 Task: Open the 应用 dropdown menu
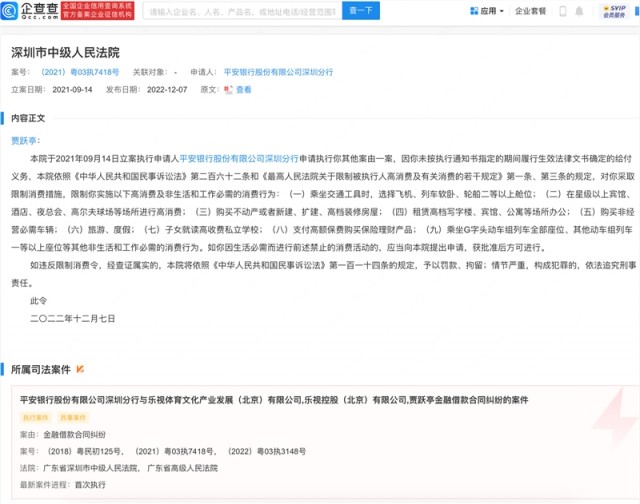coord(487,11)
